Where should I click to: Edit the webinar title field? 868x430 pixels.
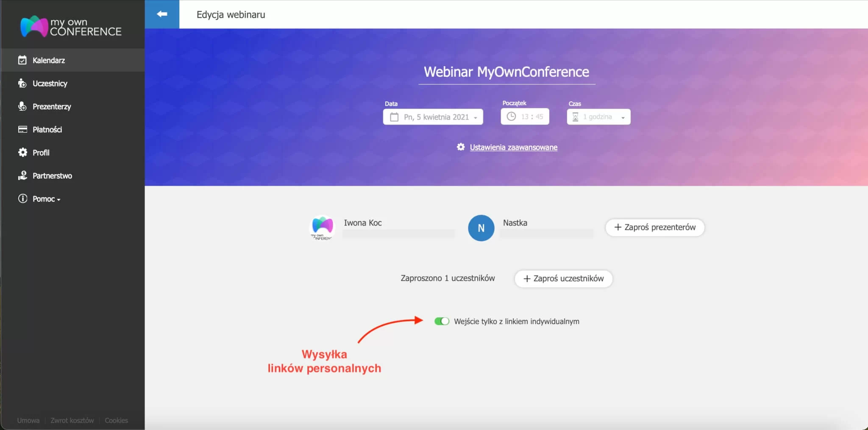[506, 72]
